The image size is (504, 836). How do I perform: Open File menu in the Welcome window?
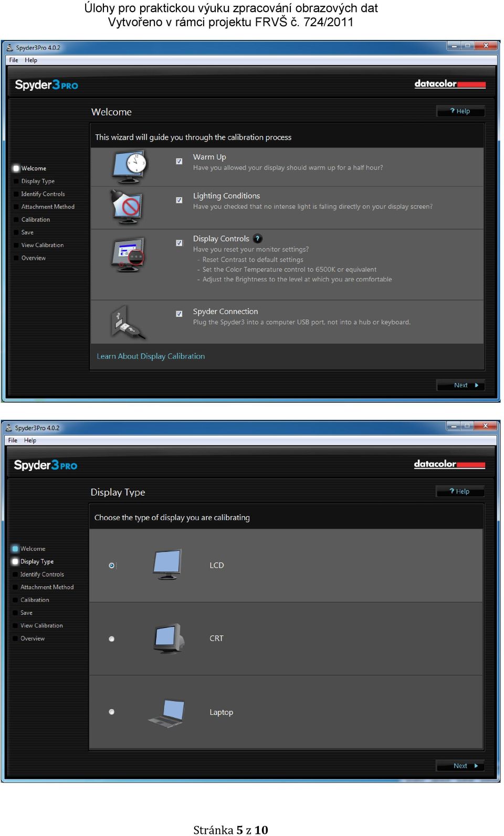click(14, 60)
